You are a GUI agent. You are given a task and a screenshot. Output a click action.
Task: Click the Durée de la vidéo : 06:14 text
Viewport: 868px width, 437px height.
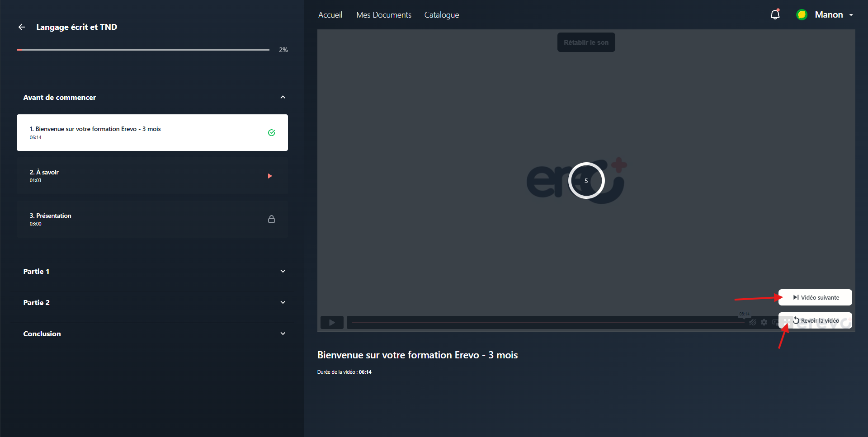coord(344,372)
